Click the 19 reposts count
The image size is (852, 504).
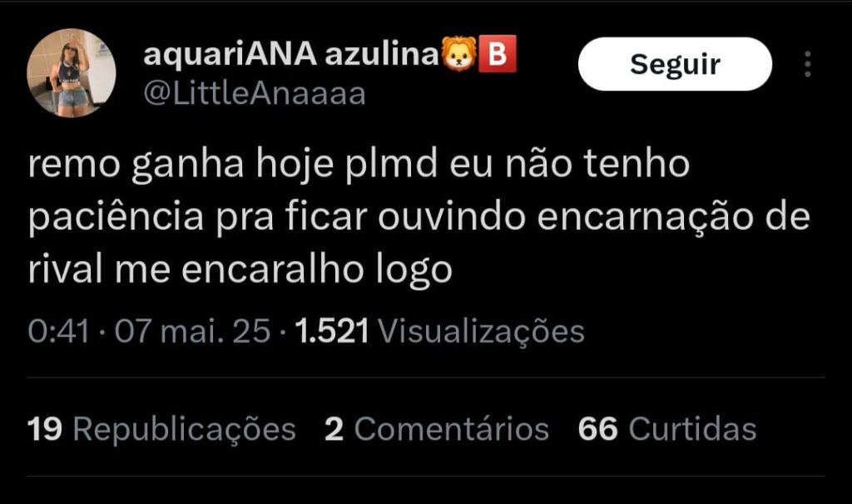pos(45,429)
